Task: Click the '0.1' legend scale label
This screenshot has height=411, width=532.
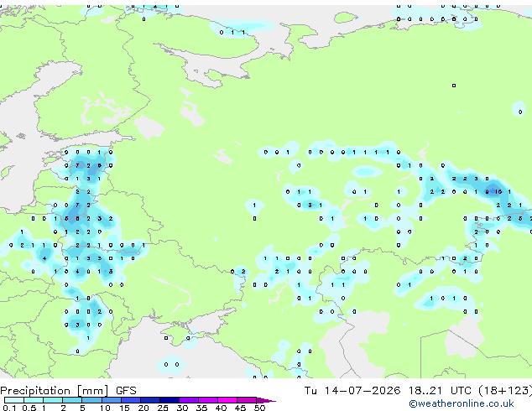Action: click(x=9, y=408)
